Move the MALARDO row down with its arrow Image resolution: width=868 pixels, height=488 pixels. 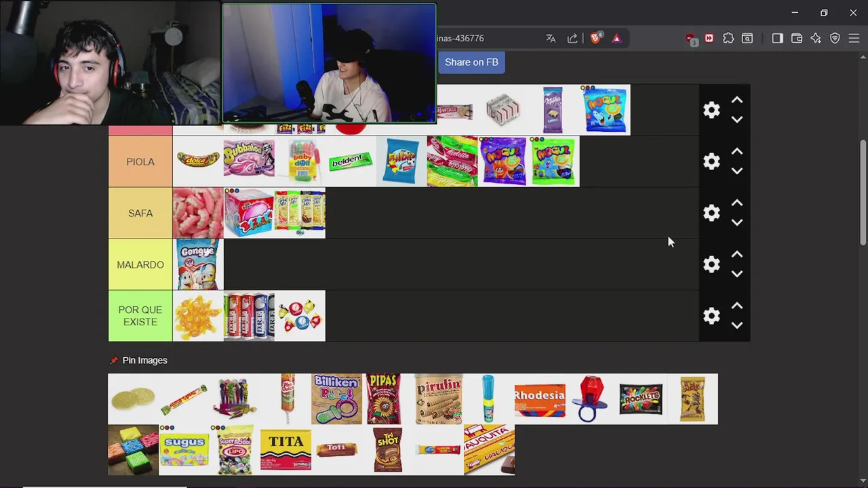[737, 274]
